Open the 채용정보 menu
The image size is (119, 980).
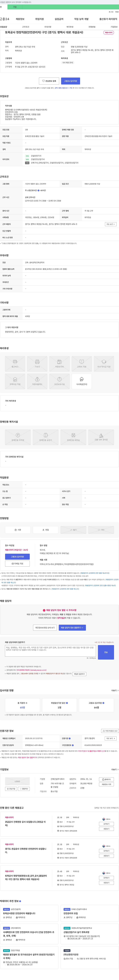(x=20, y=19)
